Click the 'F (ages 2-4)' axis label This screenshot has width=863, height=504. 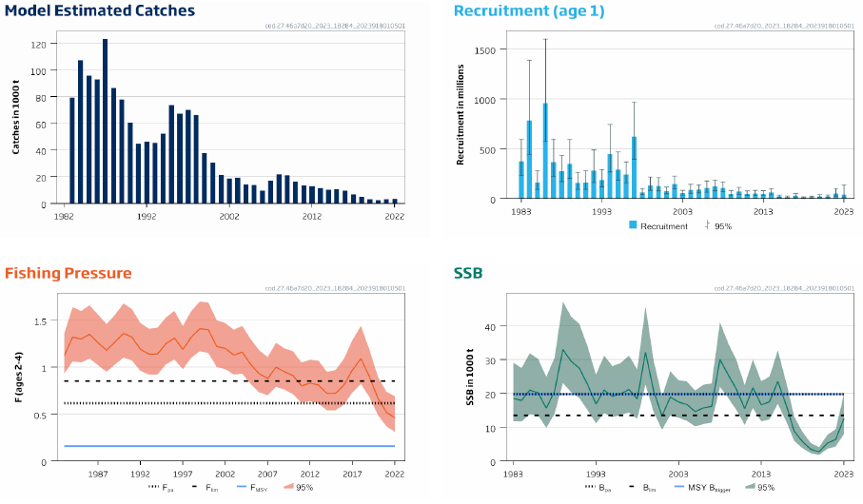[16, 378]
